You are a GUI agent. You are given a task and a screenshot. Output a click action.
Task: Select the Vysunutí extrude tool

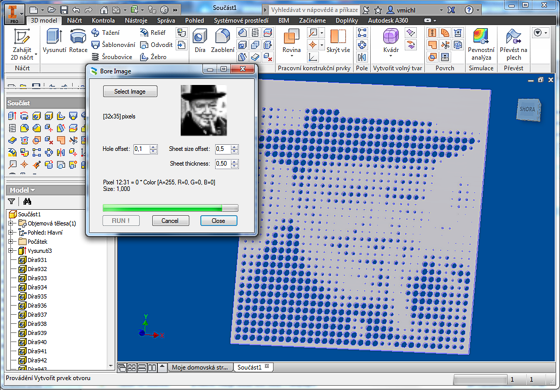coord(54,41)
